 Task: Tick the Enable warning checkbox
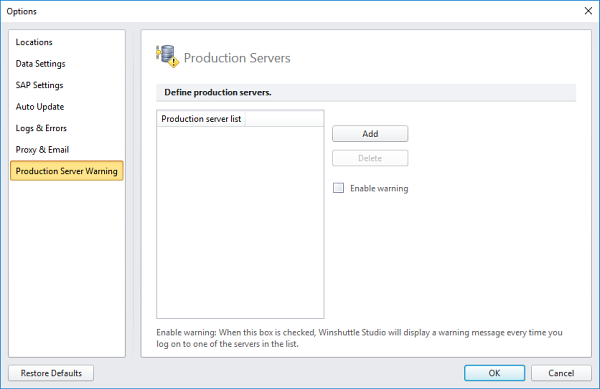pyautogui.click(x=338, y=188)
